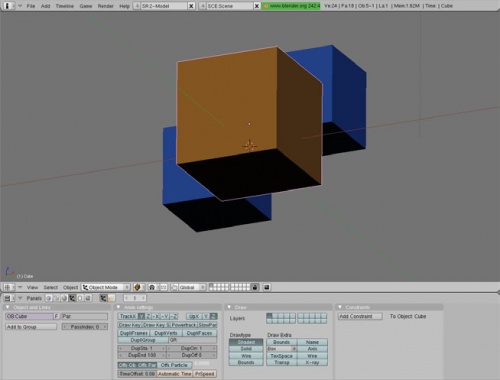Collapse the Anim settings panel
The image size is (500, 380).
click(118, 307)
